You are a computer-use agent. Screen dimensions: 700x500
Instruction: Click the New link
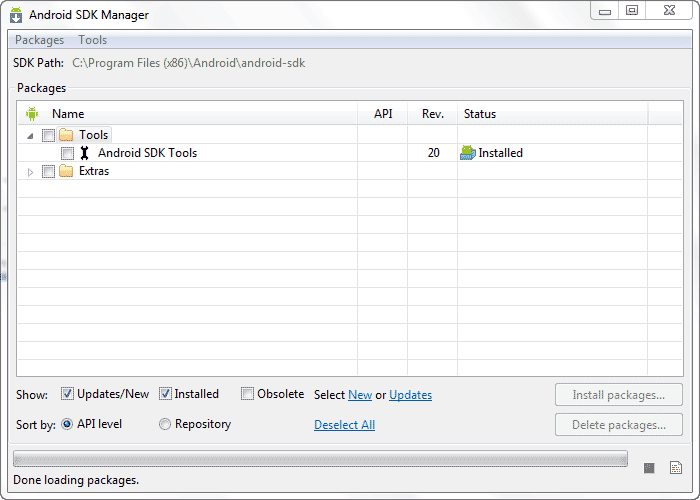(x=360, y=395)
